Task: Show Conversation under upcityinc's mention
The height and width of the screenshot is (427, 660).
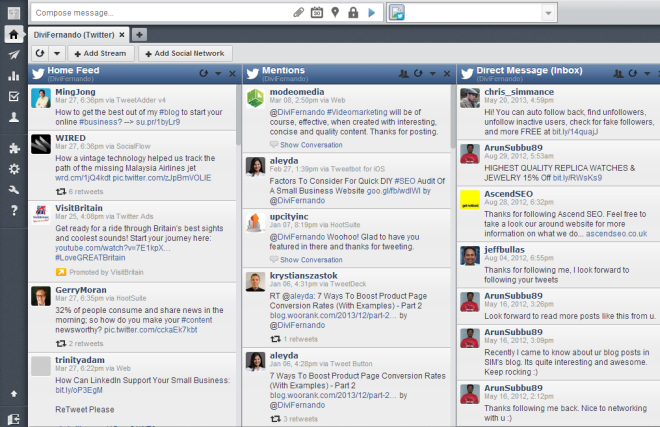Action: (x=311, y=260)
